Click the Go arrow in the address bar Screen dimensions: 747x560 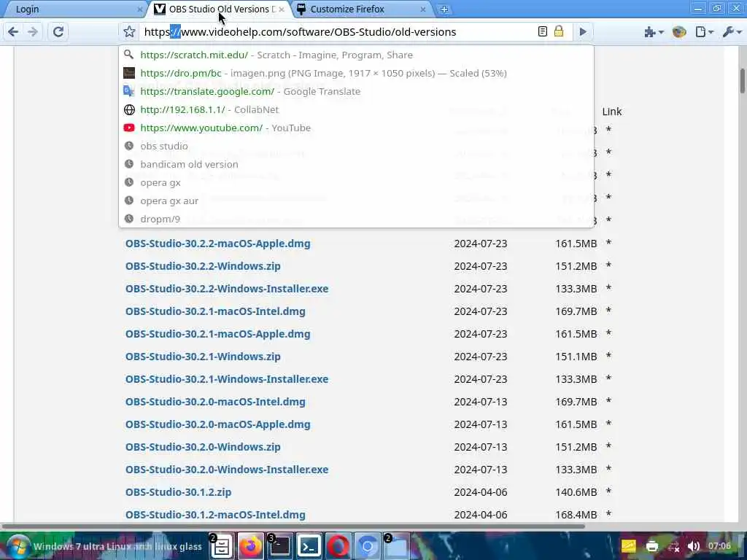583,32
